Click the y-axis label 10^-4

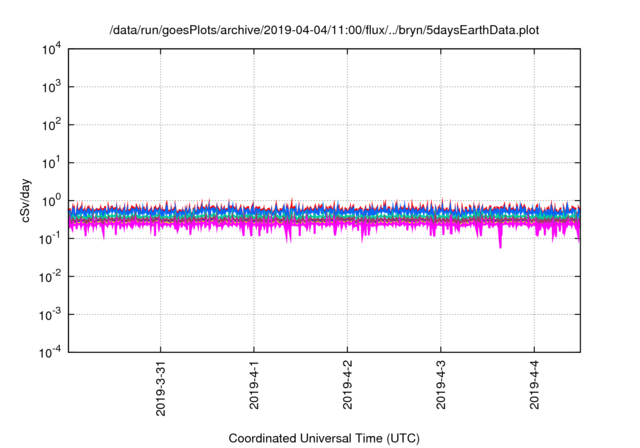click(50, 352)
